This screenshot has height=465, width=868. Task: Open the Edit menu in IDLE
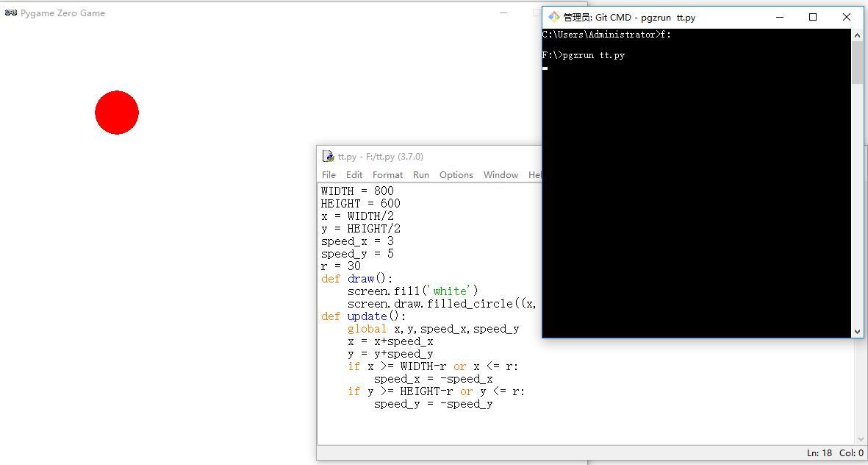(354, 174)
